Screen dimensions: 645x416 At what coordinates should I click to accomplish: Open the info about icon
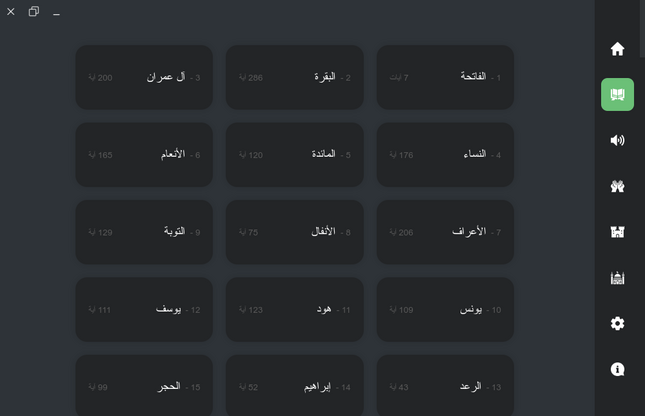tap(617, 369)
